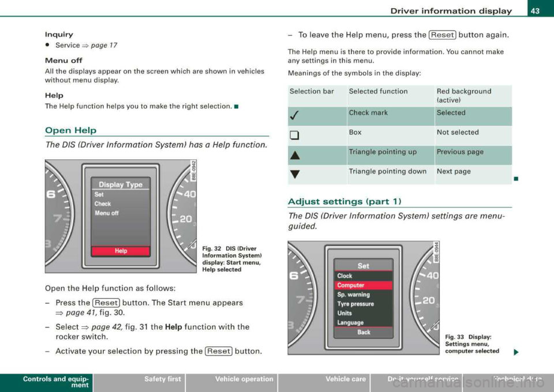Select 'Menu off' in Display Type menu
Image resolution: width=554 pixels, height=392 pixels.
(x=106, y=213)
